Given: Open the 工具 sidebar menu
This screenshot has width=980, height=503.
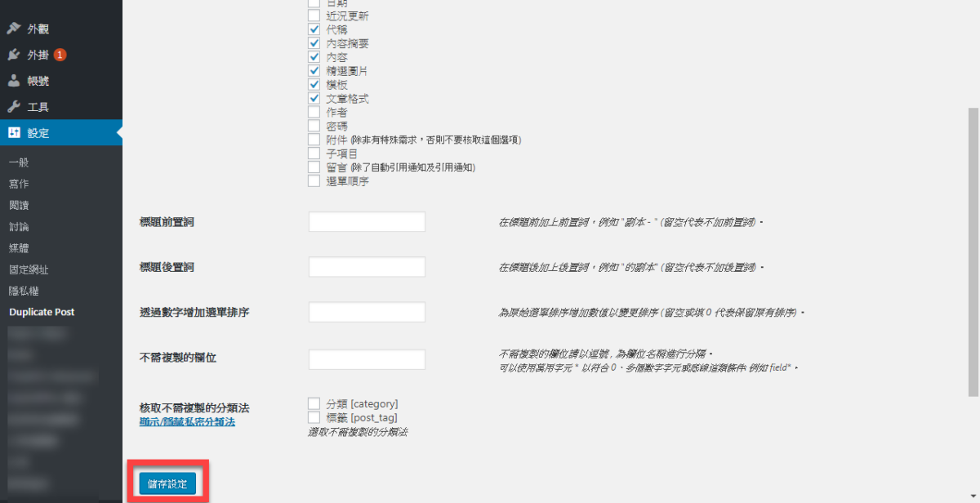Looking at the screenshot, I should pos(61,107).
